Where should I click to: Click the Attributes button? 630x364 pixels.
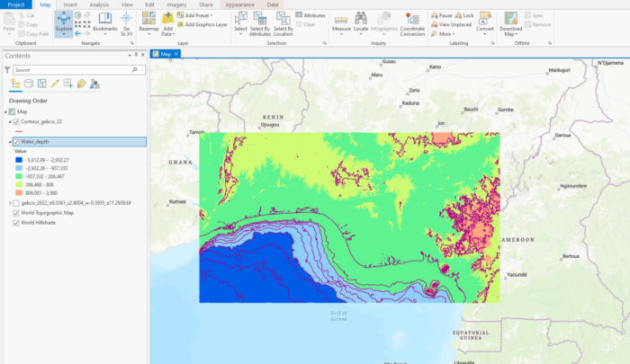[310, 15]
